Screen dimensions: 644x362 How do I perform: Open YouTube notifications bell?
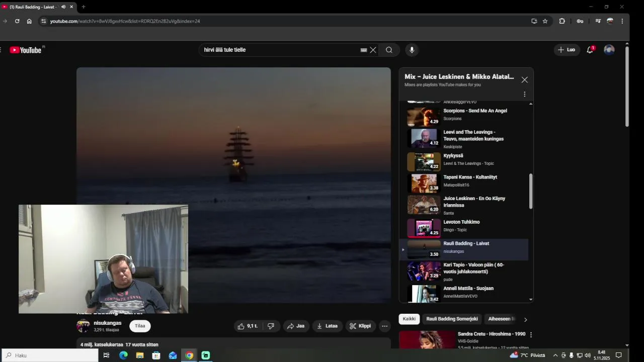point(590,50)
